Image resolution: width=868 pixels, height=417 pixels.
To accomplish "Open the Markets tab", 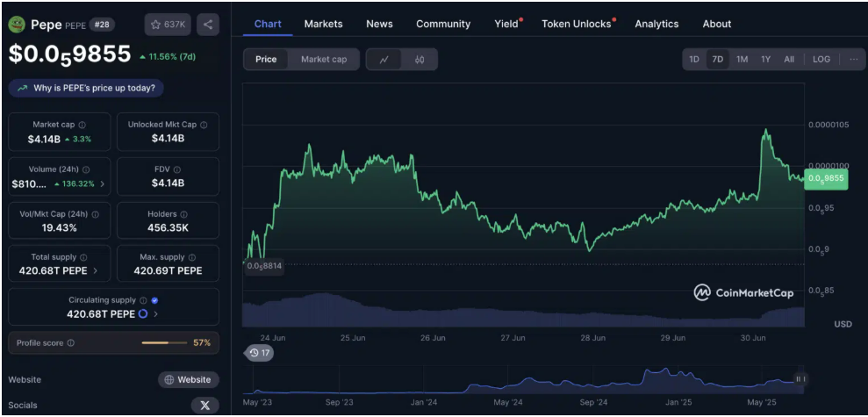I will pos(323,24).
